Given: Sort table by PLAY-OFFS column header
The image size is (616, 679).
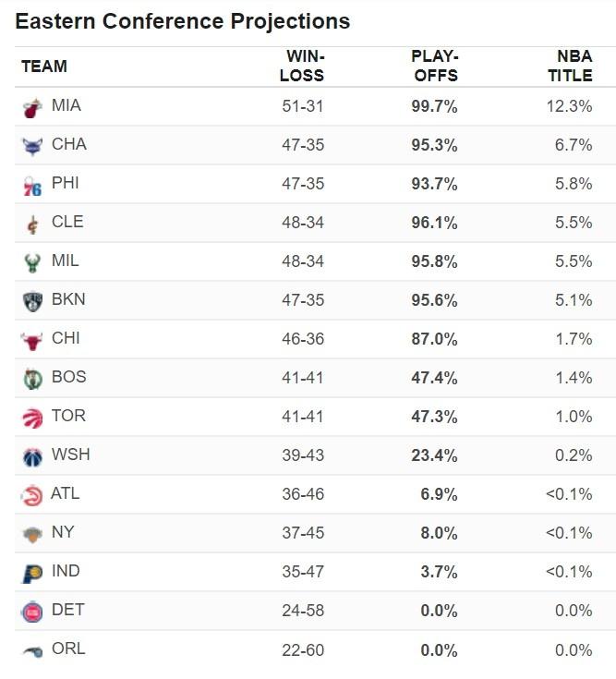Looking at the screenshot, I should [434, 66].
